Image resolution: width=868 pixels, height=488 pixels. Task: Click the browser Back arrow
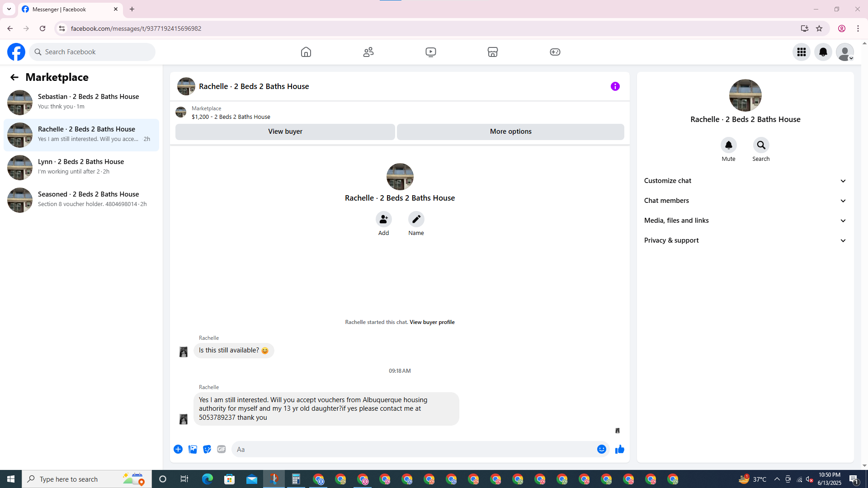click(10, 28)
